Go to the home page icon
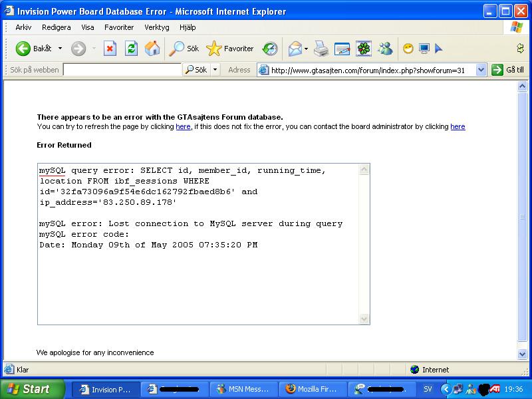The height and width of the screenshot is (399, 532). (152, 49)
